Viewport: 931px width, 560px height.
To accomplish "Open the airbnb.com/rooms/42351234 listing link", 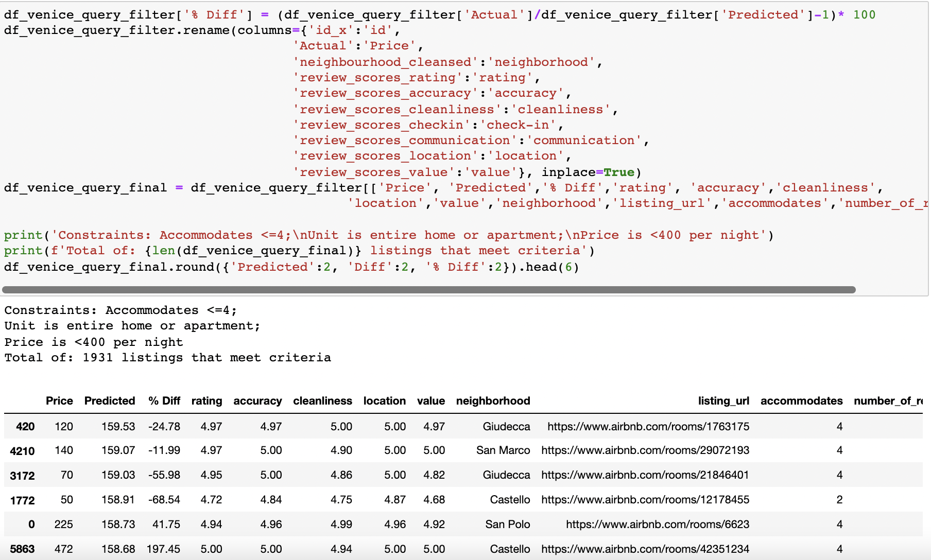I will tap(645, 549).
